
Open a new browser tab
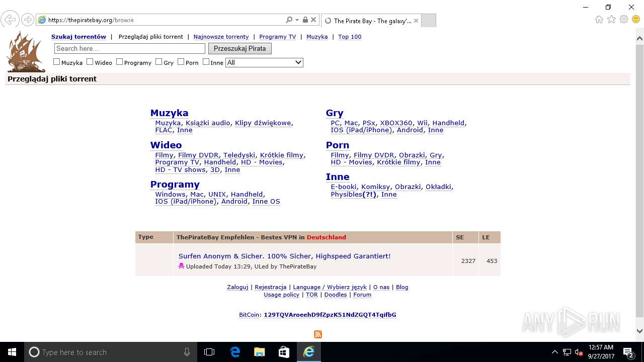coord(428,21)
